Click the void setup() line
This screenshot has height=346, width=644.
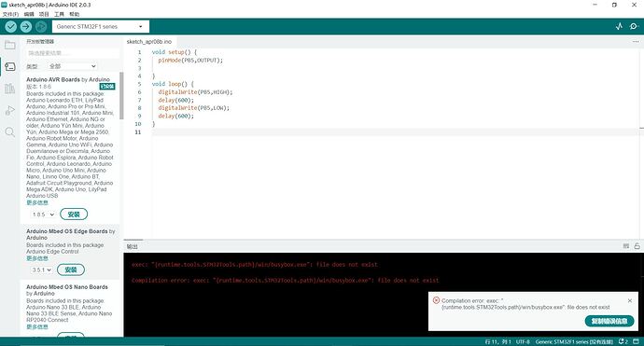175,52
